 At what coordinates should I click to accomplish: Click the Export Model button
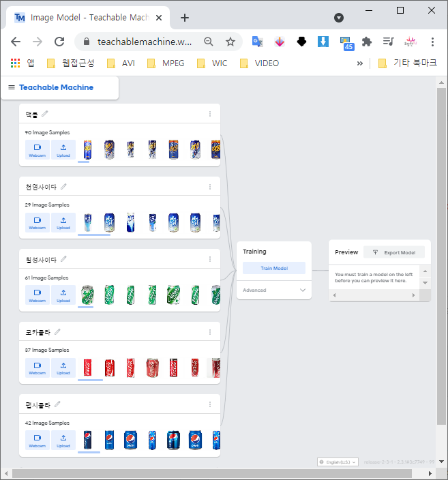click(394, 252)
